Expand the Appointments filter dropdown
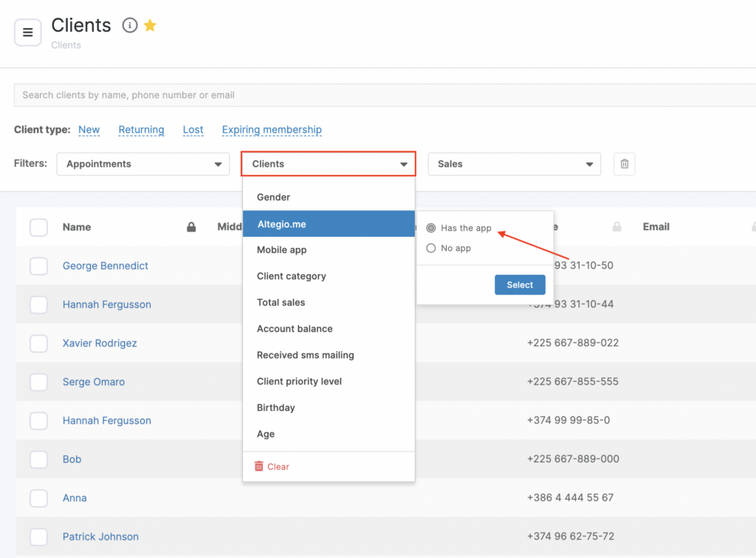Image resolution: width=756 pixels, height=558 pixels. tap(142, 164)
